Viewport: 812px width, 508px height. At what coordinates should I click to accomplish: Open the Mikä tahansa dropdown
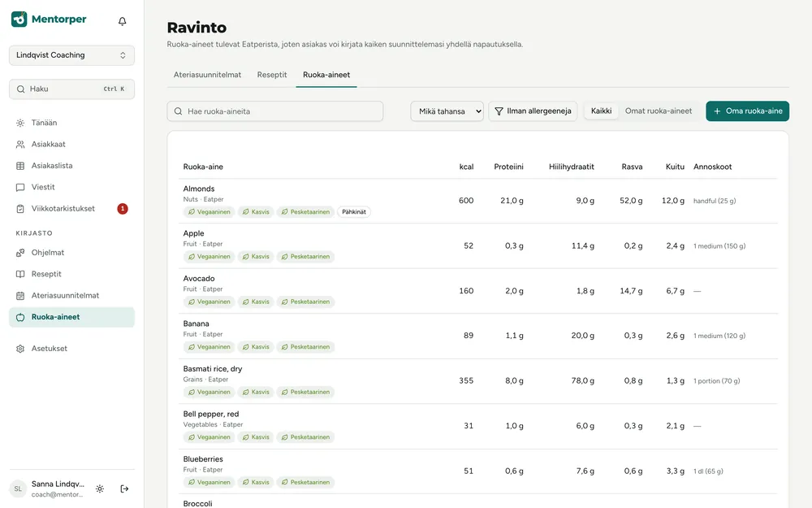click(447, 111)
